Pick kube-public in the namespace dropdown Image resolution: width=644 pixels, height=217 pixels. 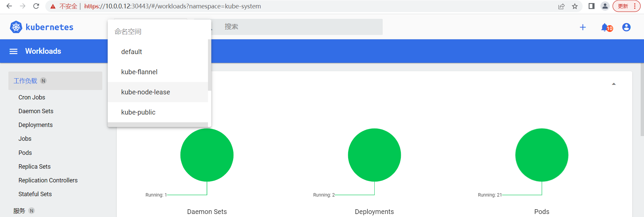tap(138, 112)
